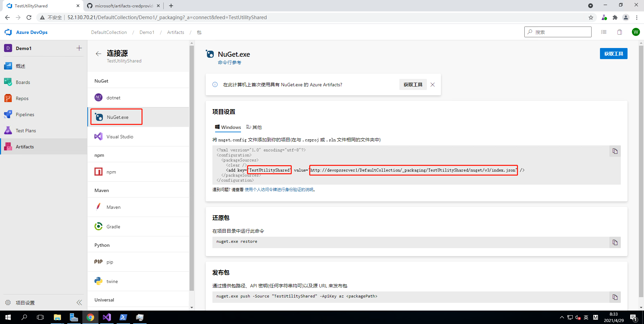Open the Windows Start menu
Image resolution: width=644 pixels, height=324 pixels.
pyautogui.click(x=8, y=317)
